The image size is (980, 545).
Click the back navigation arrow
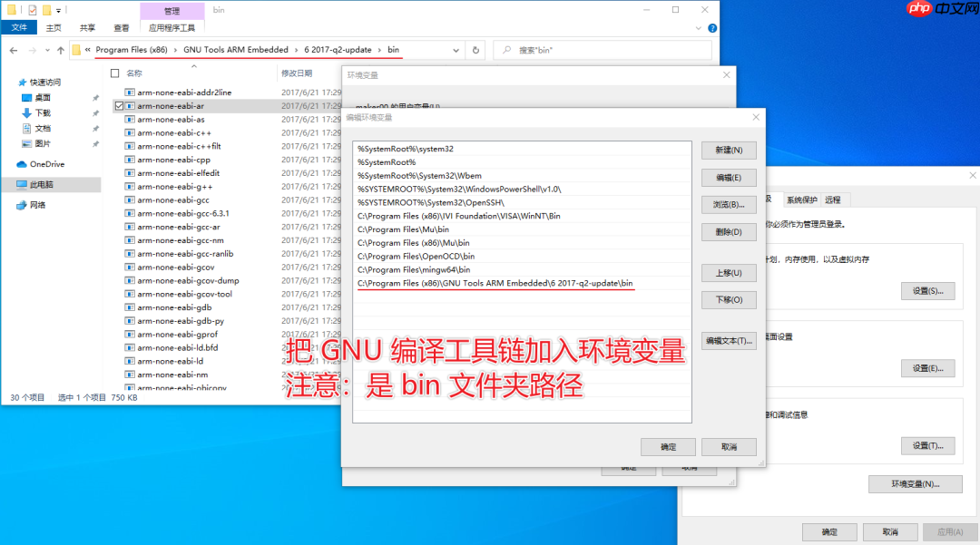point(13,50)
